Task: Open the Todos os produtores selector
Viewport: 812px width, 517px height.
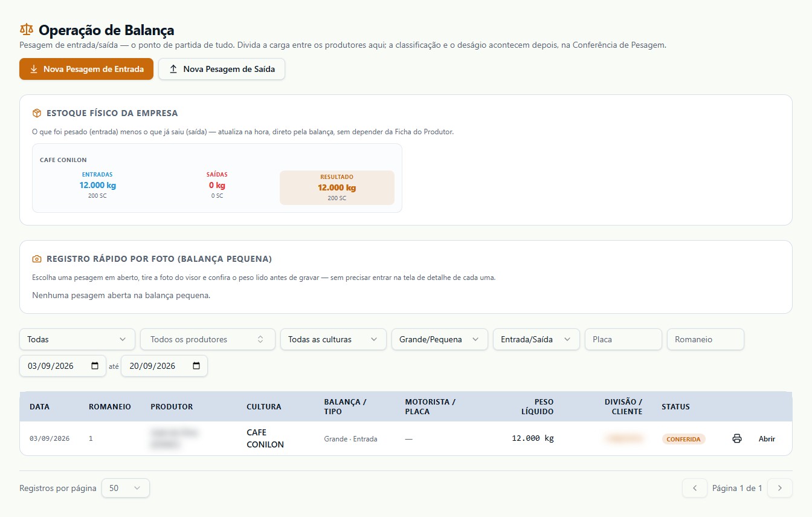Action: point(208,339)
